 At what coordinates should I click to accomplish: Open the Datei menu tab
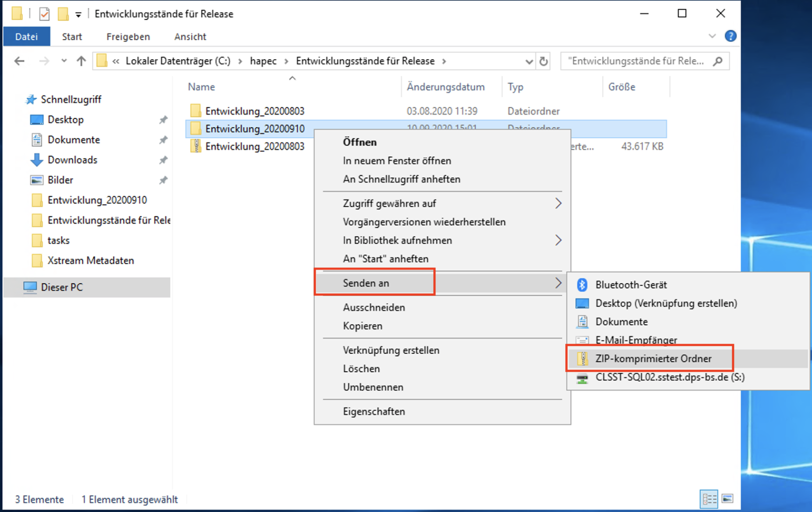pos(26,37)
